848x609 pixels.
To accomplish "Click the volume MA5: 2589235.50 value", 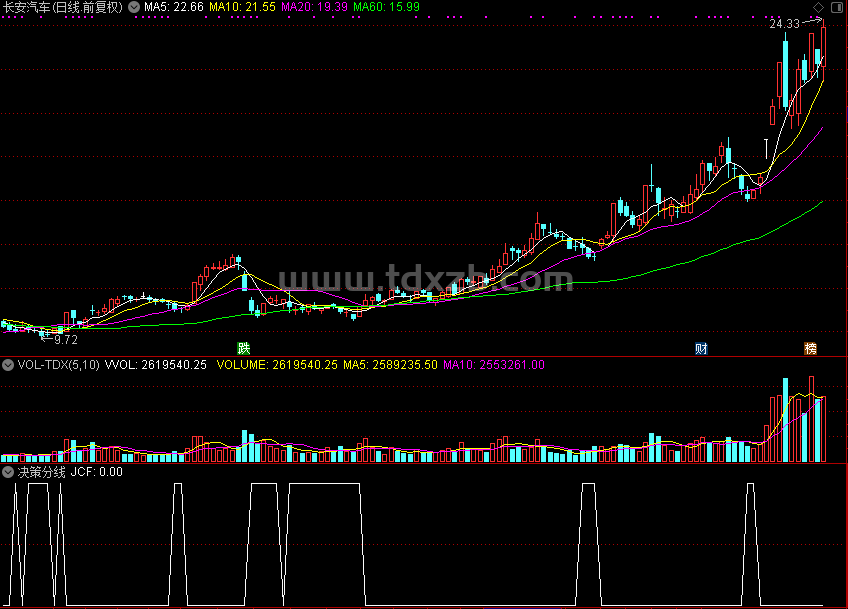I will (390, 365).
